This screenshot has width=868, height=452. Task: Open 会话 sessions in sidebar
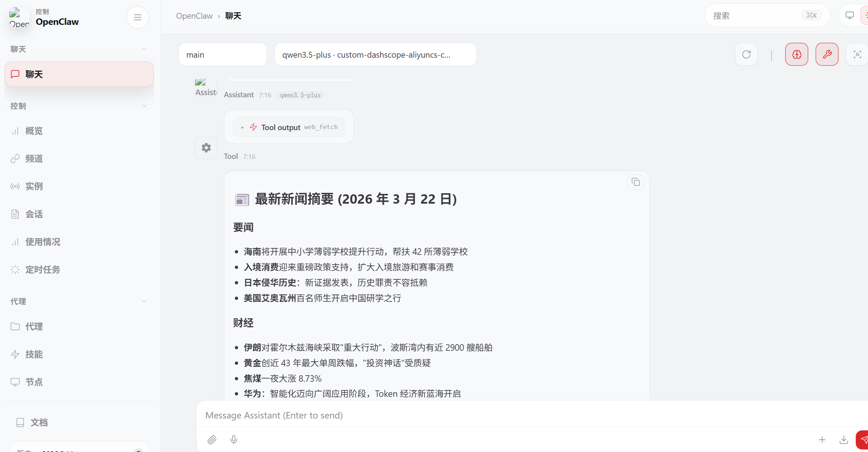79,214
